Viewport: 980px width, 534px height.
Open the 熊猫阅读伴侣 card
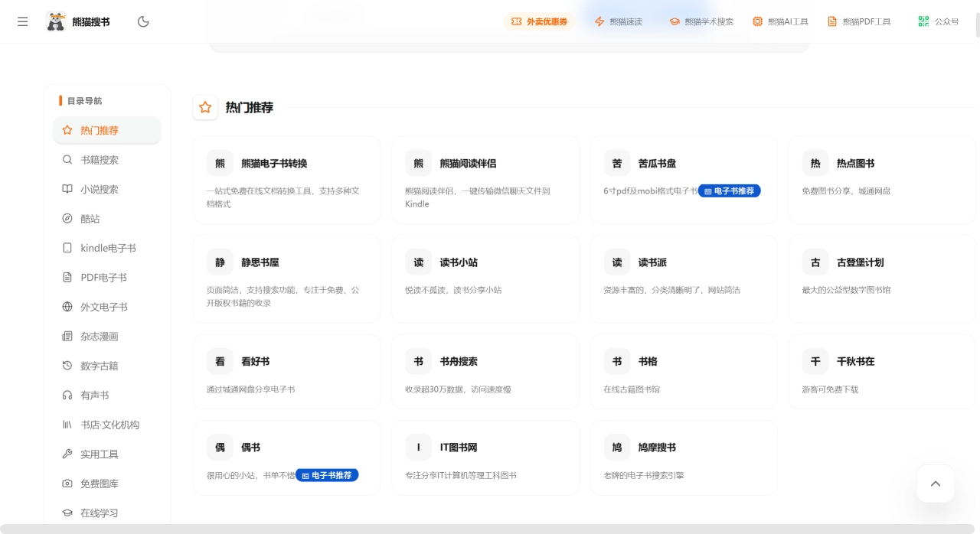485,181
